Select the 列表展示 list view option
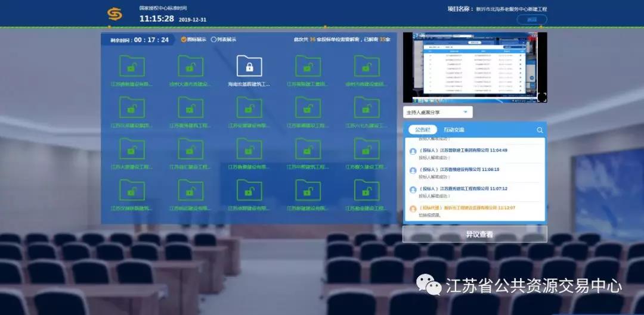Image resolution: width=644 pixels, height=315 pixels. point(224,40)
